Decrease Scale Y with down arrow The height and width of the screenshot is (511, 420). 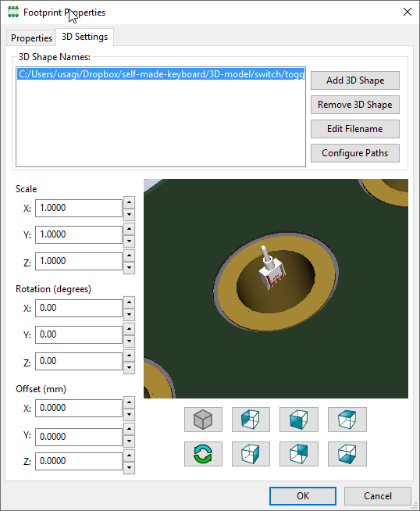(130, 241)
